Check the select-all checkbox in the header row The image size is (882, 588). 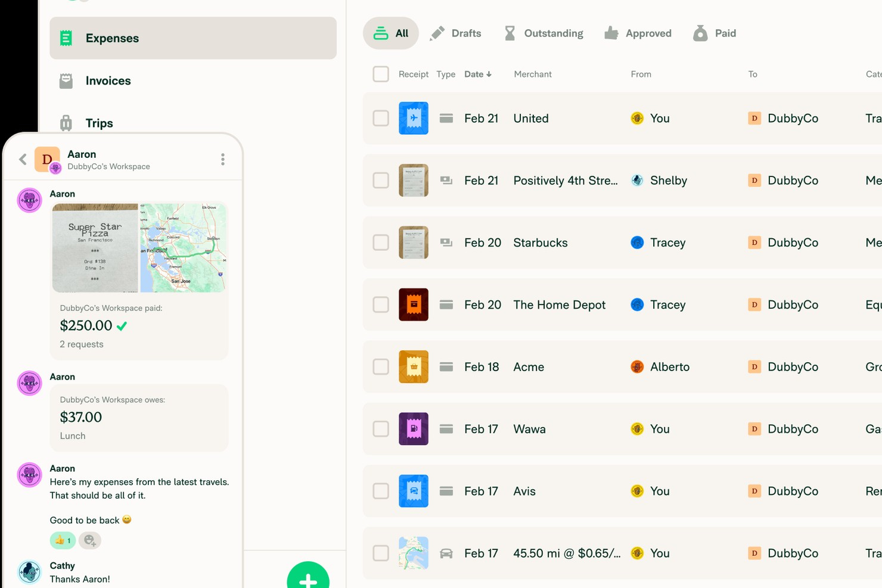(381, 74)
